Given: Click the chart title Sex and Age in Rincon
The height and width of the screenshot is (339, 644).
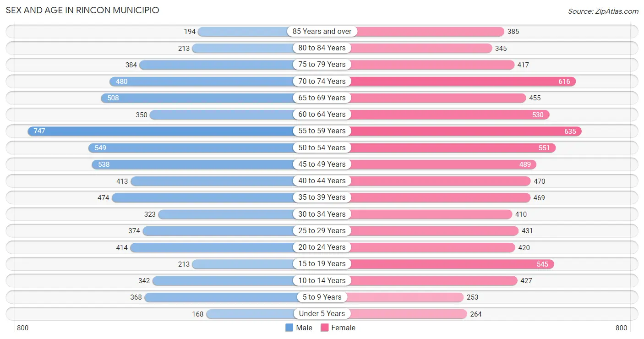Looking at the screenshot, I should 82,10.
